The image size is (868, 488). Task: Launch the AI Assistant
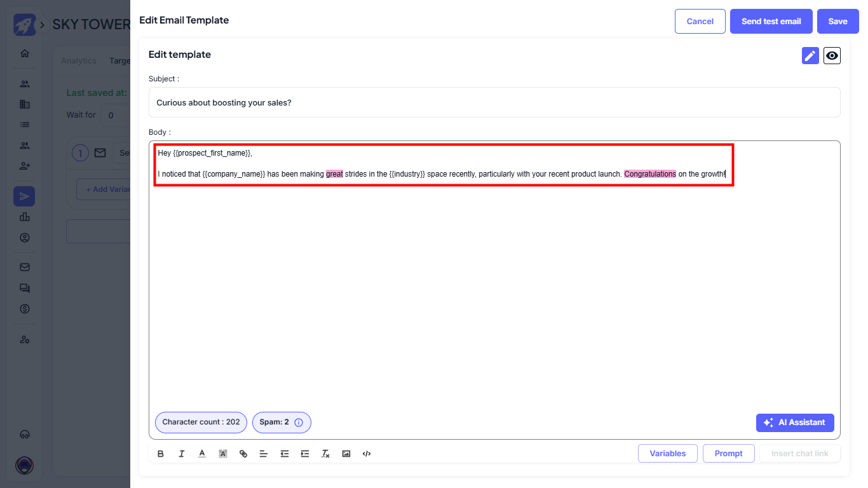tap(795, 423)
